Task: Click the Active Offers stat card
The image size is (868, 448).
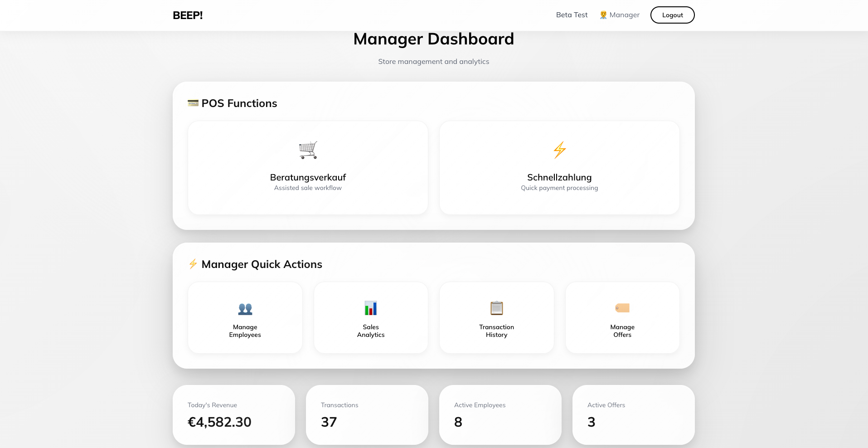Action: point(633,414)
